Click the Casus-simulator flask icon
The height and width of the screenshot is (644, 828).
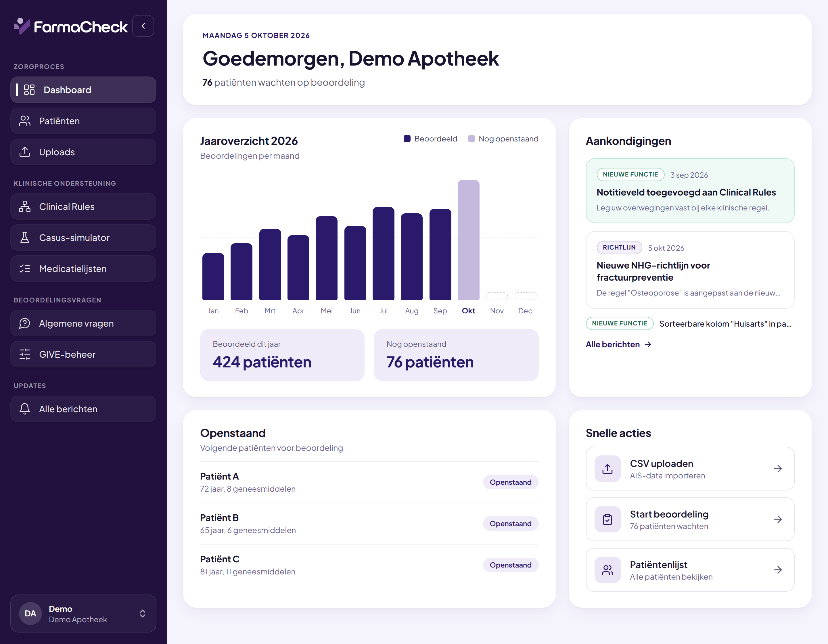click(x=25, y=238)
